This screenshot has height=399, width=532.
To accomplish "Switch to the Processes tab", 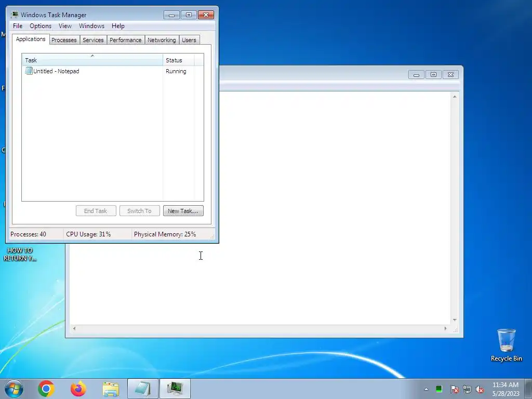I will pyautogui.click(x=64, y=40).
